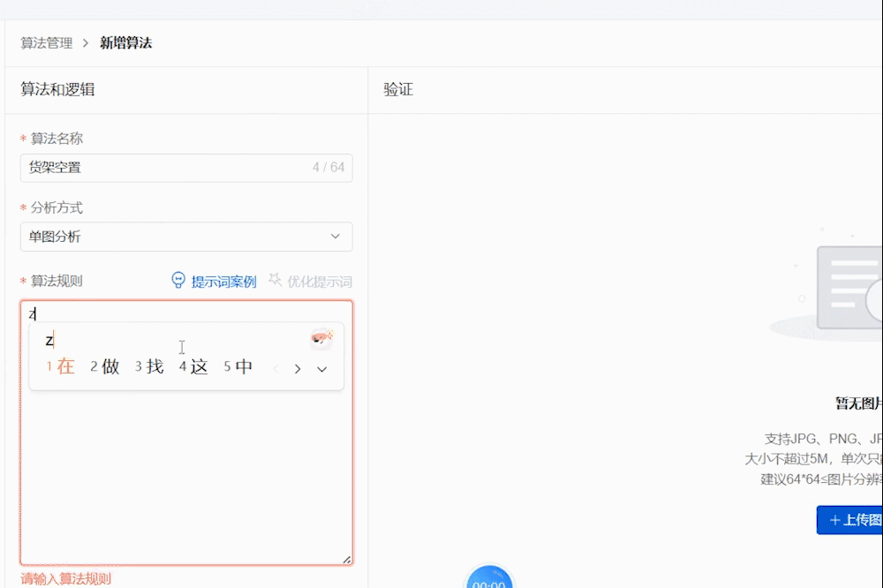The height and width of the screenshot is (588, 883).
Task: Select candidate character 在 from the IME bar
Action: click(x=64, y=367)
